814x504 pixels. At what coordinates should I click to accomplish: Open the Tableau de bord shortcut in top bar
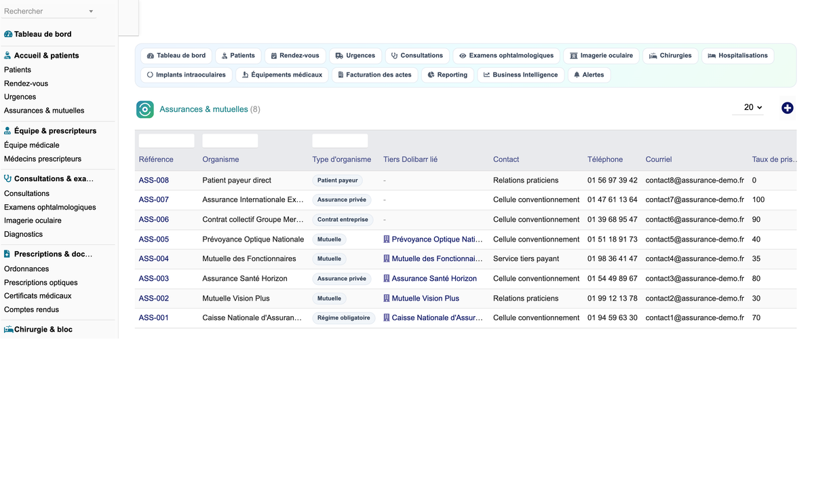[x=176, y=56]
